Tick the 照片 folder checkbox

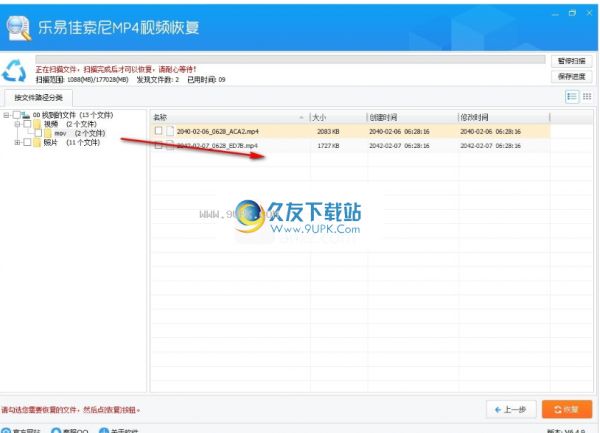[x=27, y=142]
